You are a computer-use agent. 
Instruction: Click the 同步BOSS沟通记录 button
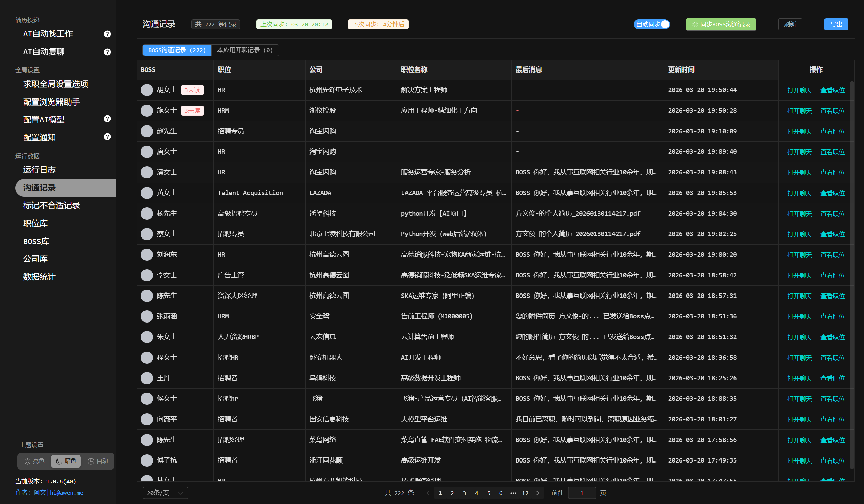point(721,24)
